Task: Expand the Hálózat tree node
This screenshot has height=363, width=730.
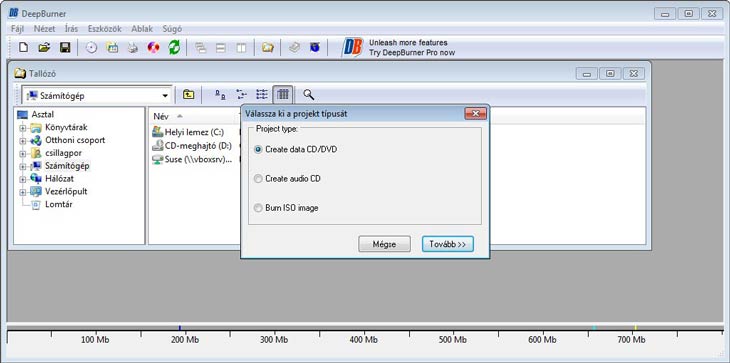Action: tap(22, 179)
